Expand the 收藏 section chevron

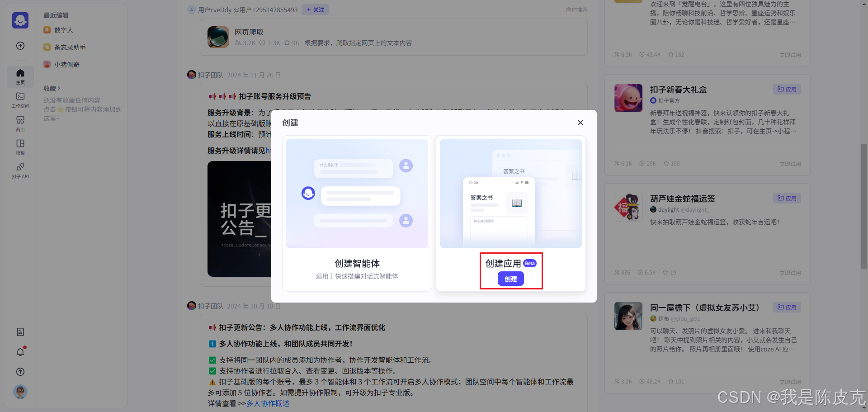pyautogui.click(x=59, y=88)
